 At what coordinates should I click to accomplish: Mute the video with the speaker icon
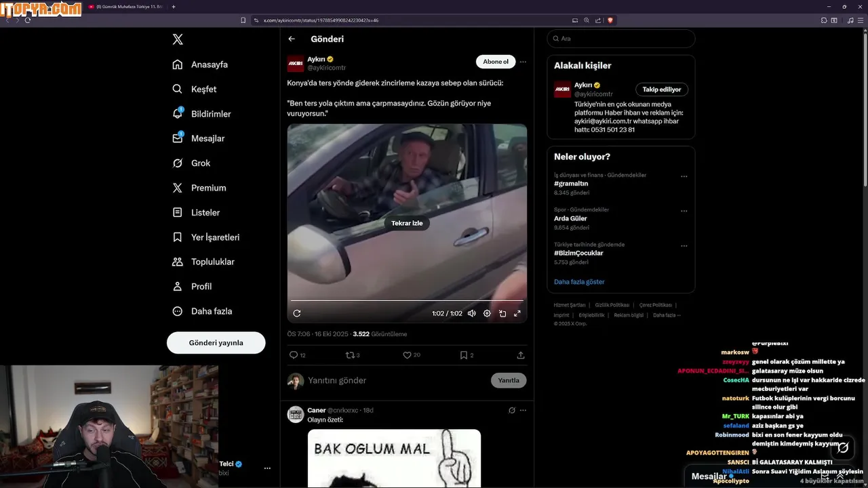point(471,313)
